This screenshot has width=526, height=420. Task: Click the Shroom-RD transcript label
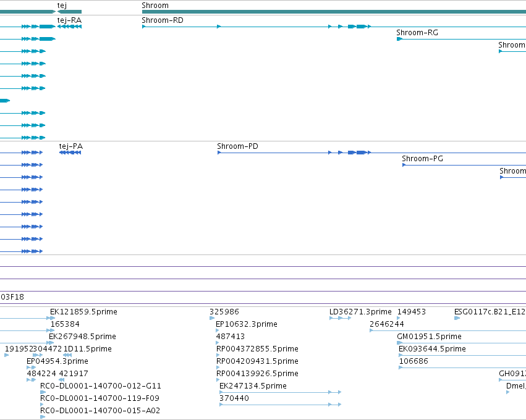(x=163, y=20)
